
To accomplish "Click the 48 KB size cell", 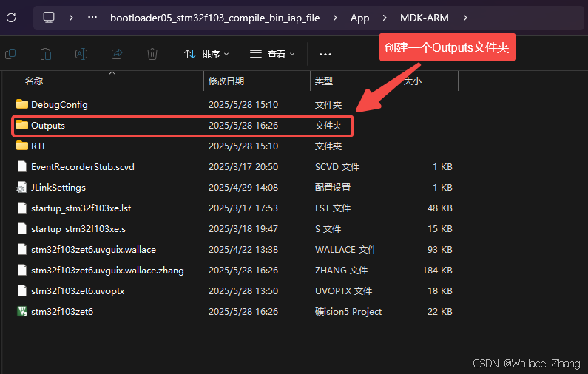I will coord(439,208).
